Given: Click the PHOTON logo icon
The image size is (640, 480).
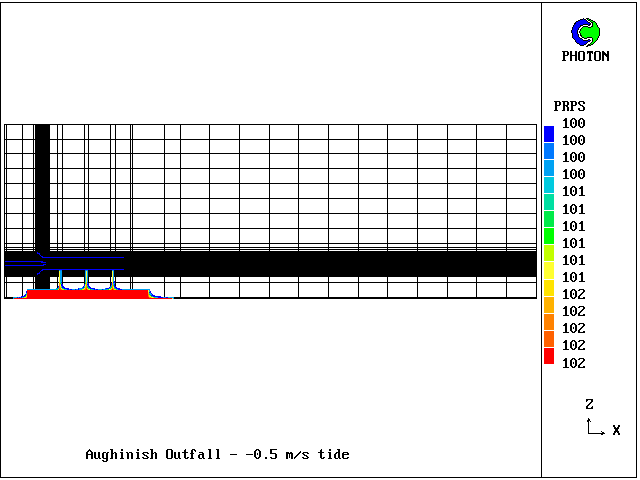Looking at the screenshot, I should (585, 32).
